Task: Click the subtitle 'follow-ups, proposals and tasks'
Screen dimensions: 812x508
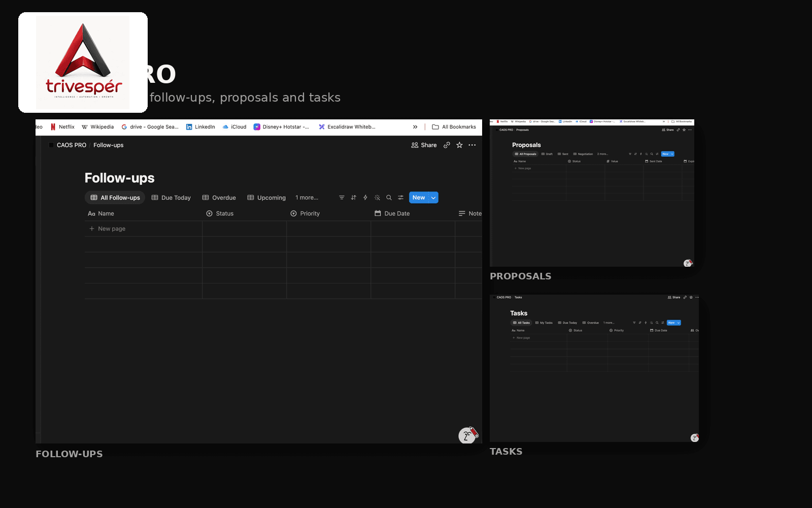Action: click(x=245, y=97)
